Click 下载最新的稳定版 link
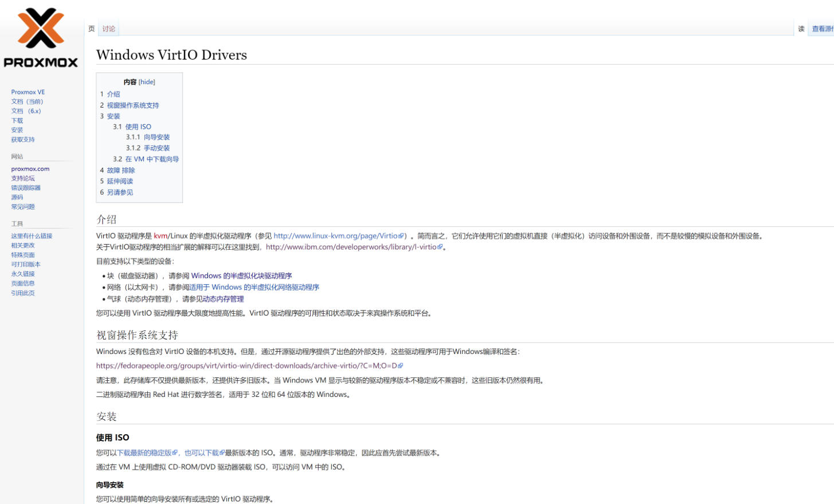834x504 pixels. (x=144, y=453)
